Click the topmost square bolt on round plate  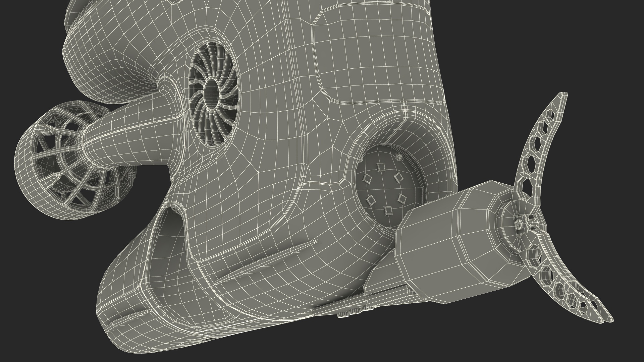381,167
